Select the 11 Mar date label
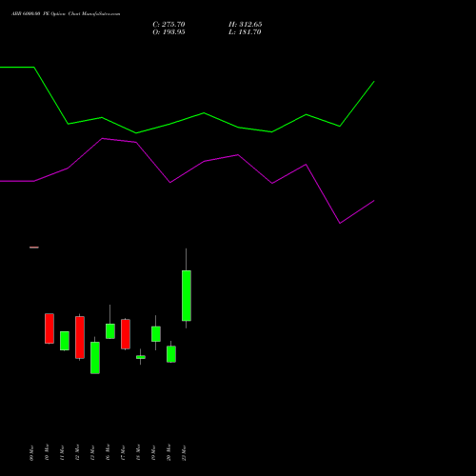This screenshot has height=476, width=476. click(x=62, y=452)
